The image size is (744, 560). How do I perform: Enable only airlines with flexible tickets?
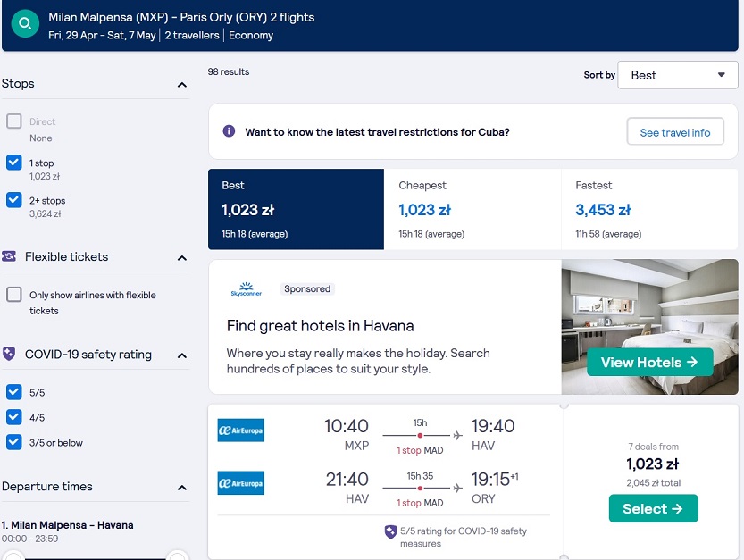coord(13,294)
